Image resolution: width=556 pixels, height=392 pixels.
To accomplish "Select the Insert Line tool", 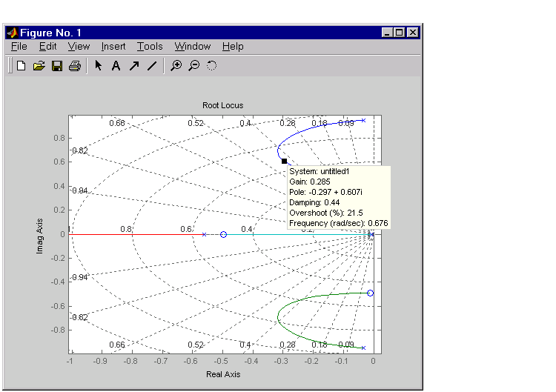I will [152, 66].
